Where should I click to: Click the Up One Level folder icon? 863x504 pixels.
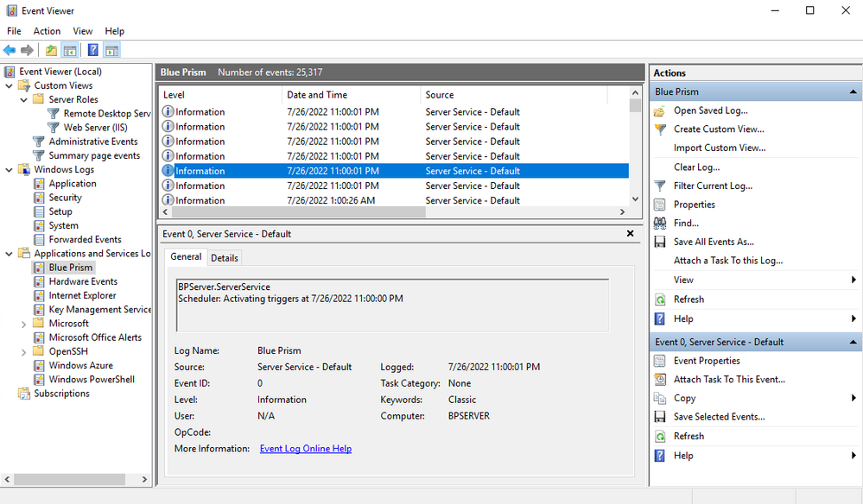(x=51, y=50)
